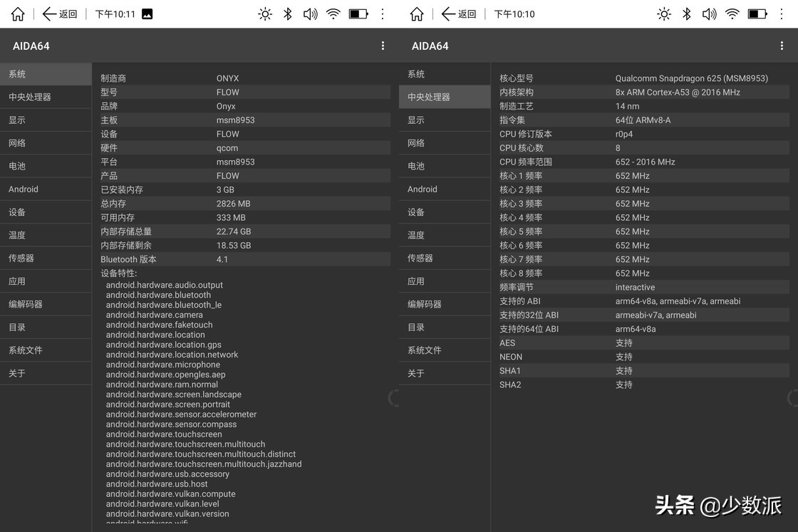
Task: Open 系统文件 in the right sidebar
Action: pos(444,350)
